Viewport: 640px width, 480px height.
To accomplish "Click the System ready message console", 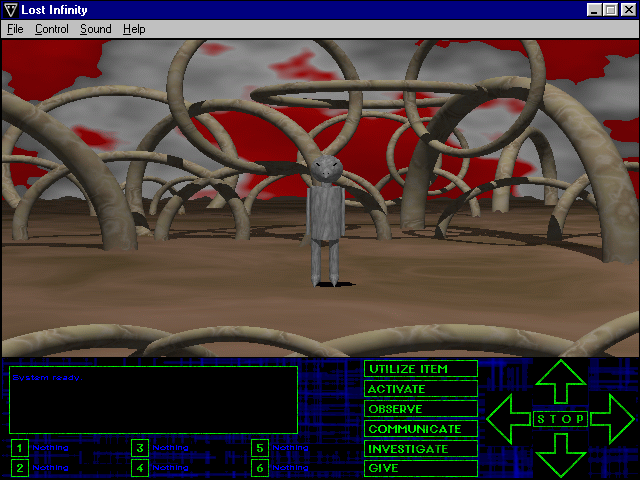I will (x=153, y=399).
